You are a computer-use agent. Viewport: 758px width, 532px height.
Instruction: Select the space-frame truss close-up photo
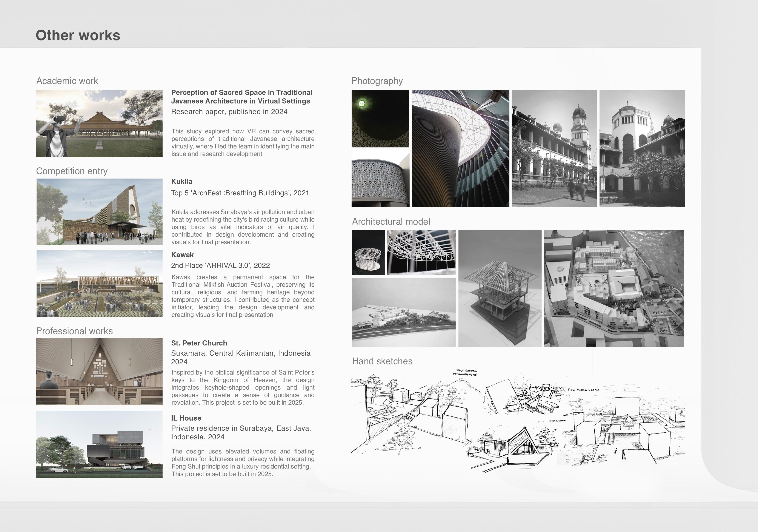point(421,252)
